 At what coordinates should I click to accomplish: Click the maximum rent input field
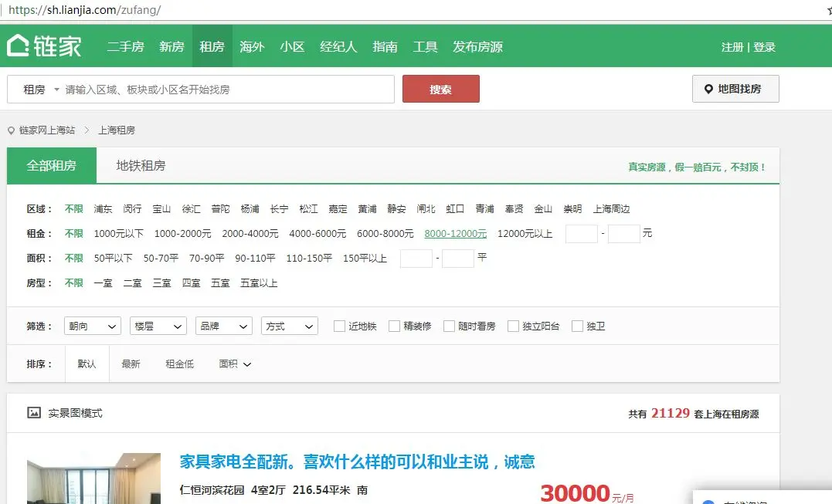624,234
